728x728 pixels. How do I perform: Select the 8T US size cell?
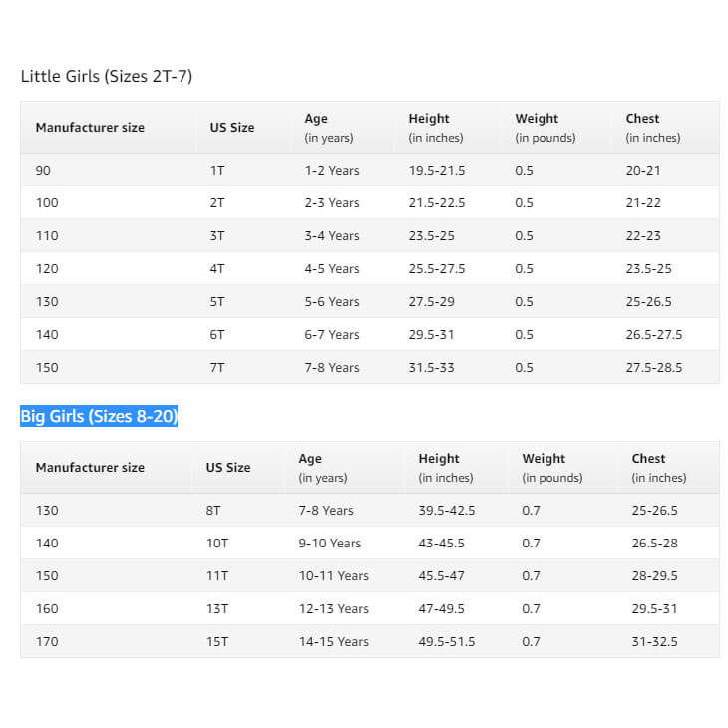pos(214,511)
